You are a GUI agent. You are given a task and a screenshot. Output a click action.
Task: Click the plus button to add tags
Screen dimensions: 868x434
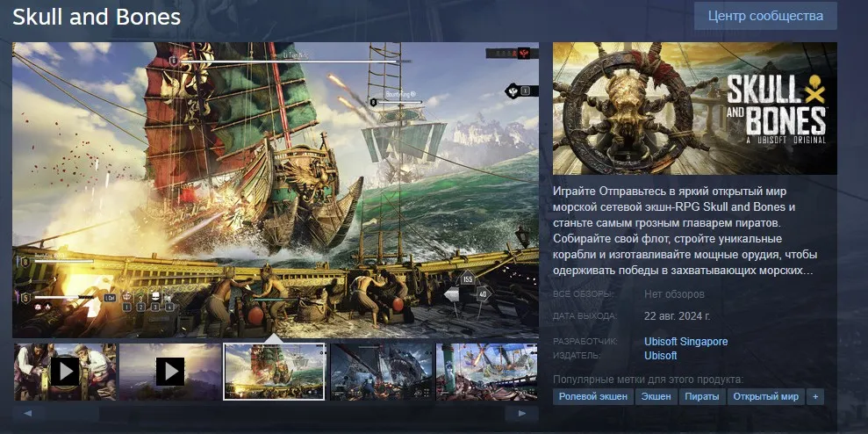point(814,396)
